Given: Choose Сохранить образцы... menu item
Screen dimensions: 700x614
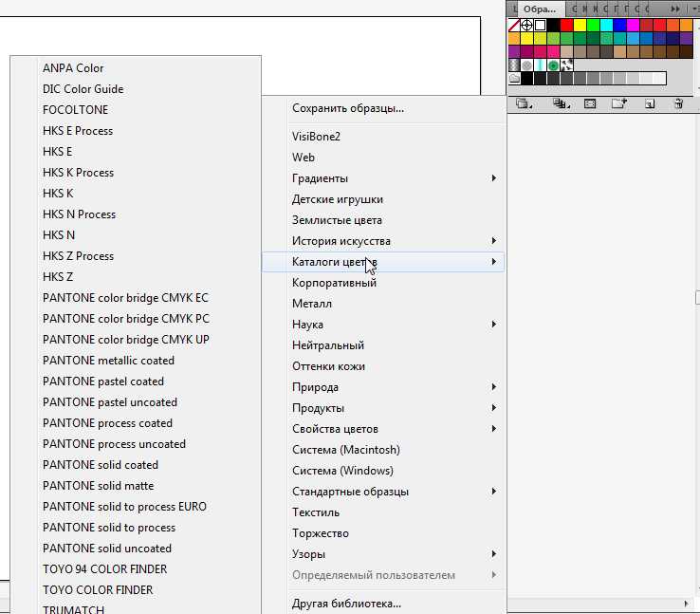Looking at the screenshot, I should point(383,108).
